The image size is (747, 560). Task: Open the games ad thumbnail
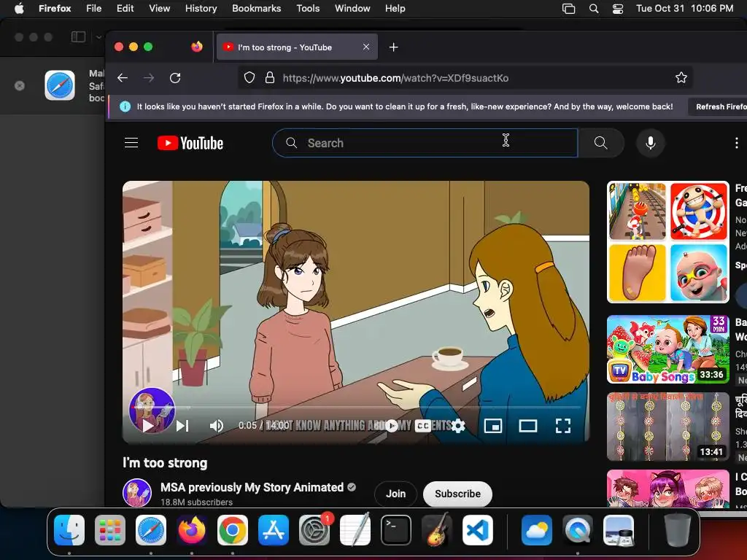(668, 242)
